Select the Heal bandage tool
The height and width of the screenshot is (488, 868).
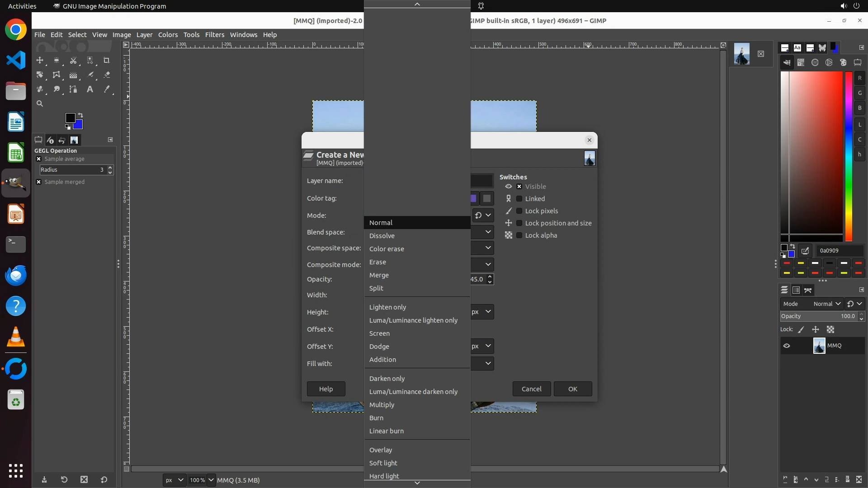(40, 89)
